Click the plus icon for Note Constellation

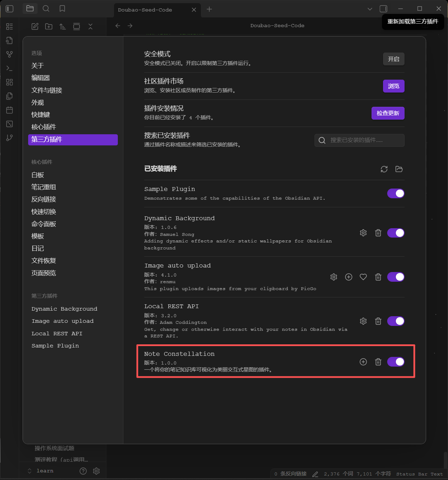[x=363, y=362]
